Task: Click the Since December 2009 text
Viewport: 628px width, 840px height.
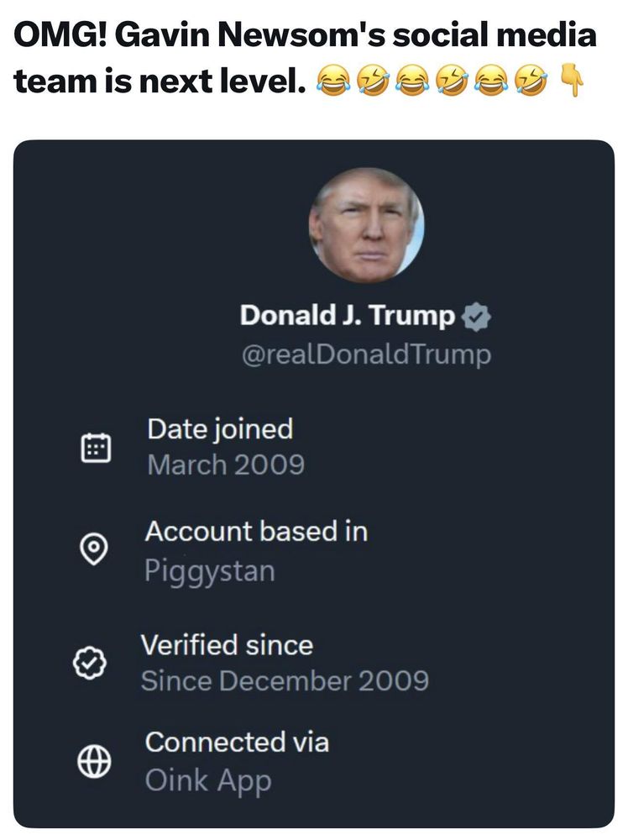Action: [x=285, y=680]
